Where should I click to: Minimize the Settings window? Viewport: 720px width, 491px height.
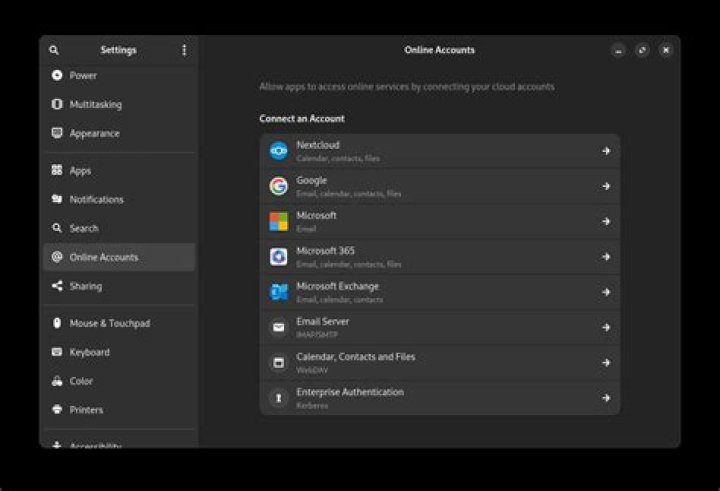(x=619, y=50)
